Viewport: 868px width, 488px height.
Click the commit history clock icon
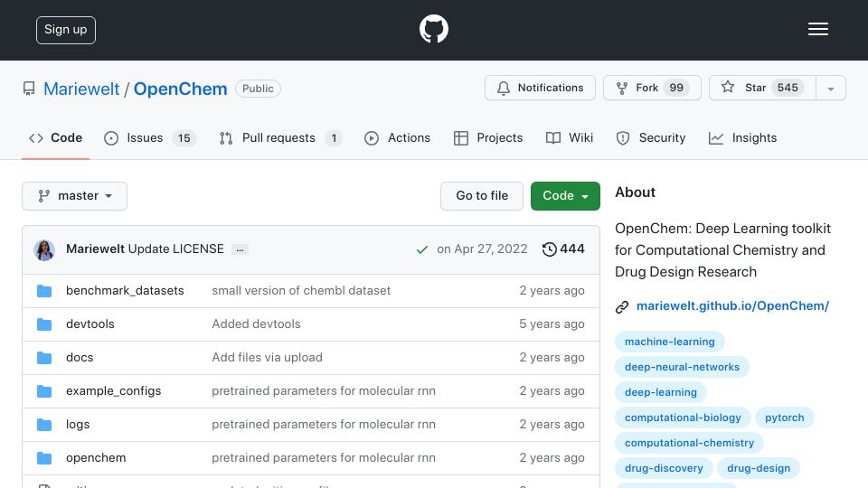click(549, 249)
